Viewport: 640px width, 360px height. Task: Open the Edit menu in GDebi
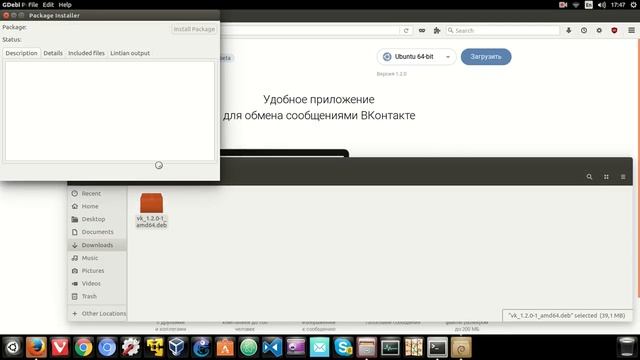click(x=48, y=5)
